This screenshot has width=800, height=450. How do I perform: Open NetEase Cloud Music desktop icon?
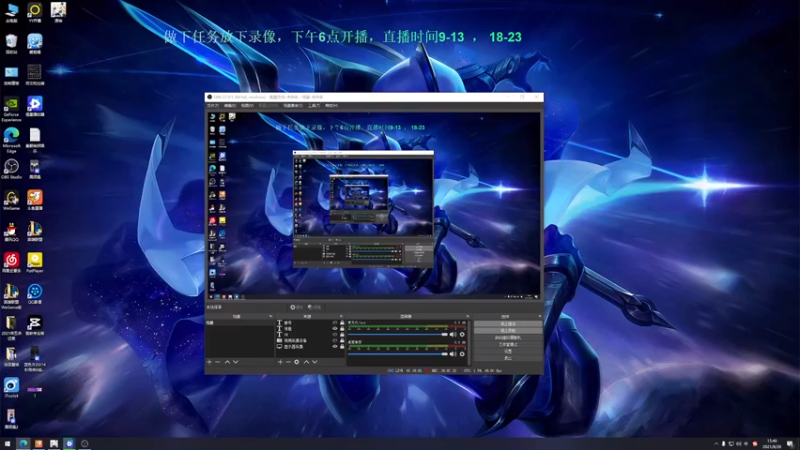pos(11,262)
